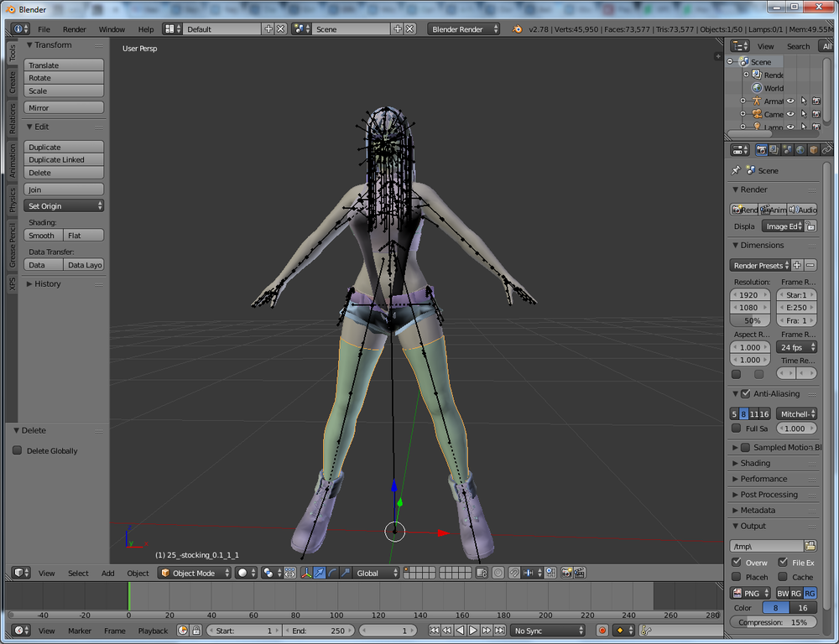839x644 pixels.
Task: Toggle manipulate center points icon
Action: click(x=290, y=573)
